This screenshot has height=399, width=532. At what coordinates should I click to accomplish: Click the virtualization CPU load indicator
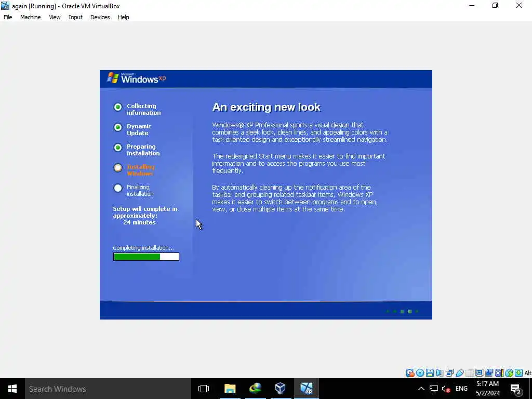pos(499,373)
